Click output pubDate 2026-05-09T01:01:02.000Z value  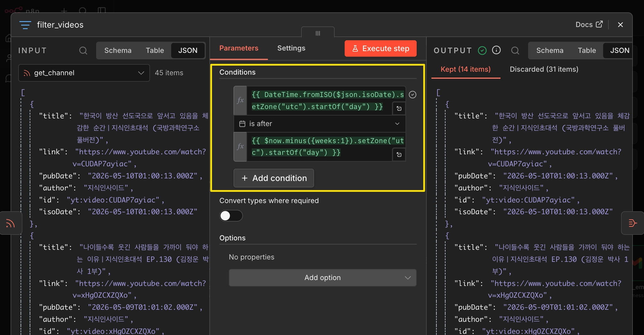point(558,307)
